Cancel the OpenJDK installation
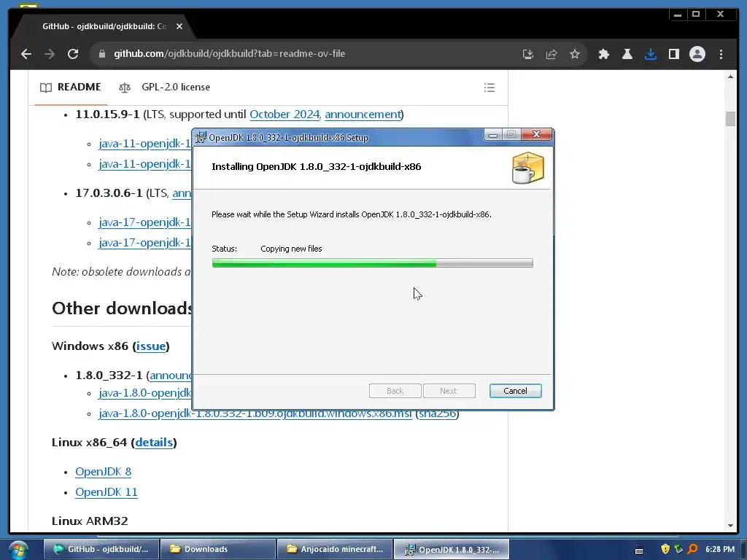 [515, 391]
